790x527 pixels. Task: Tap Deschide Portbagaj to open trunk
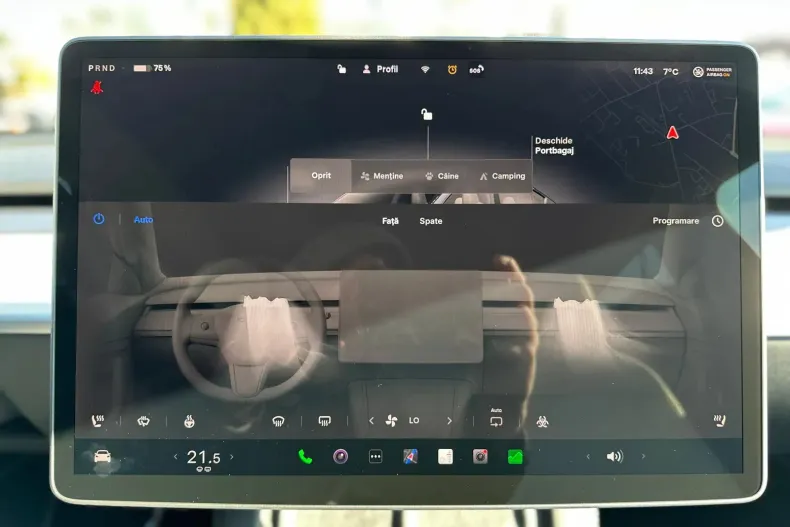[x=554, y=146]
